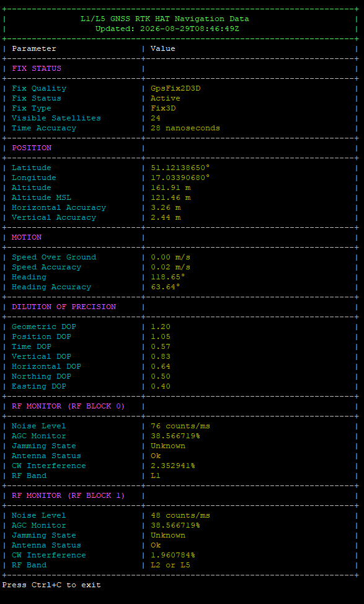Click the 'Latitude' parameter label
364x604 pixels.
click(x=32, y=168)
